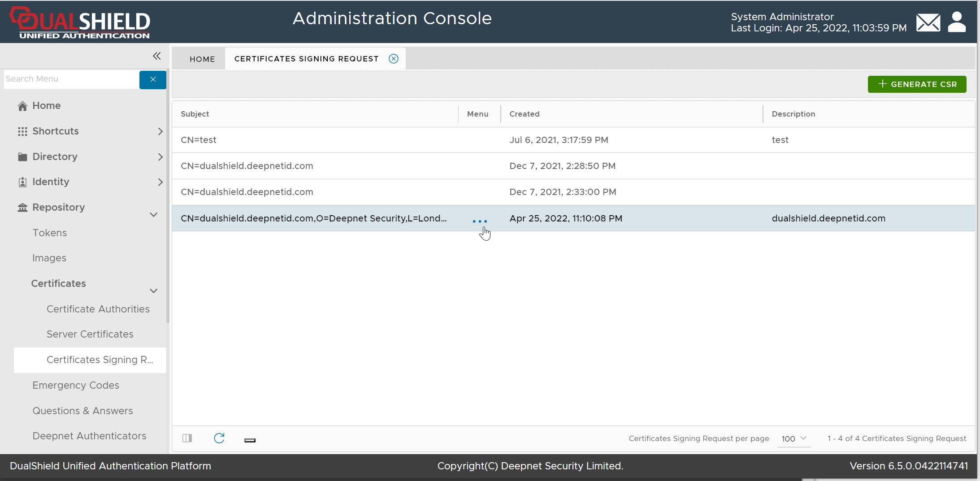Image resolution: width=980 pixels, height=481 pixels.
Task: Click the minus bar footer icon
Action: (x=250, y=440)
